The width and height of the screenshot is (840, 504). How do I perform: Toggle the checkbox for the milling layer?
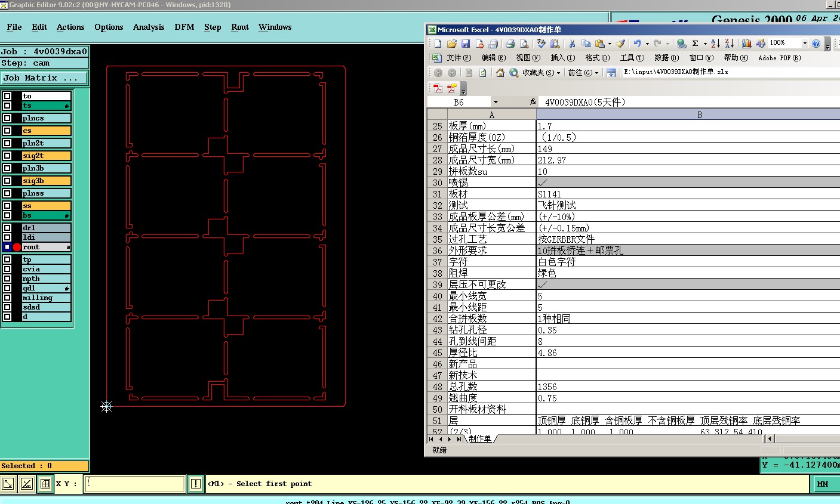(x=7, y=298)
